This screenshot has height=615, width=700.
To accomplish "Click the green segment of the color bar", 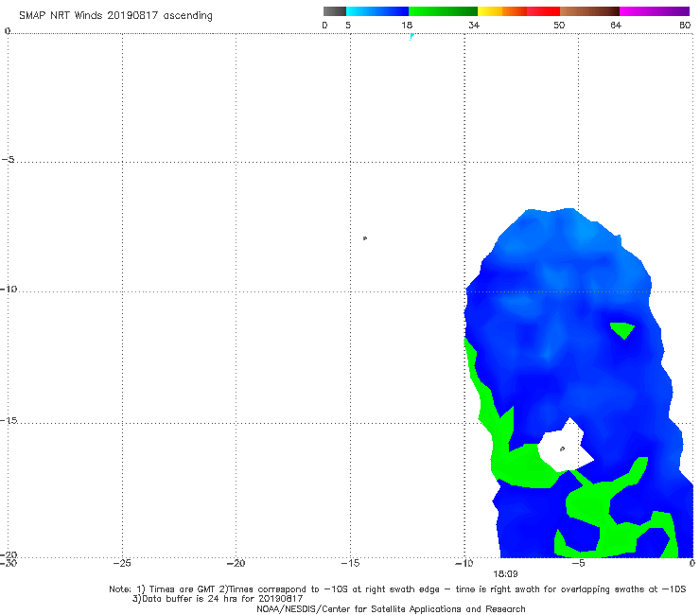I will 443,11.
